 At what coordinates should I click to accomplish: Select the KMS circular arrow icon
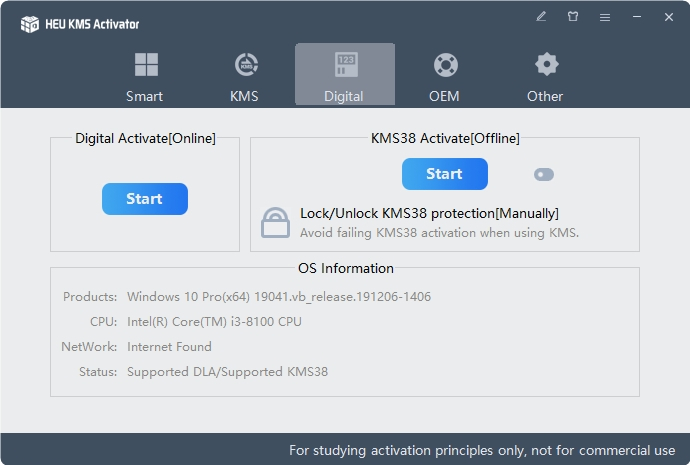246,65
